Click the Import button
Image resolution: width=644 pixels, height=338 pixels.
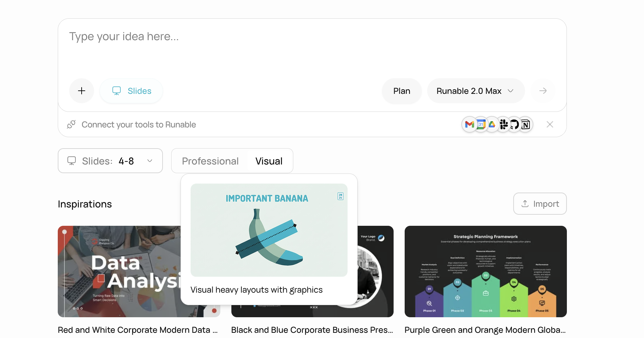coord(540,204)
